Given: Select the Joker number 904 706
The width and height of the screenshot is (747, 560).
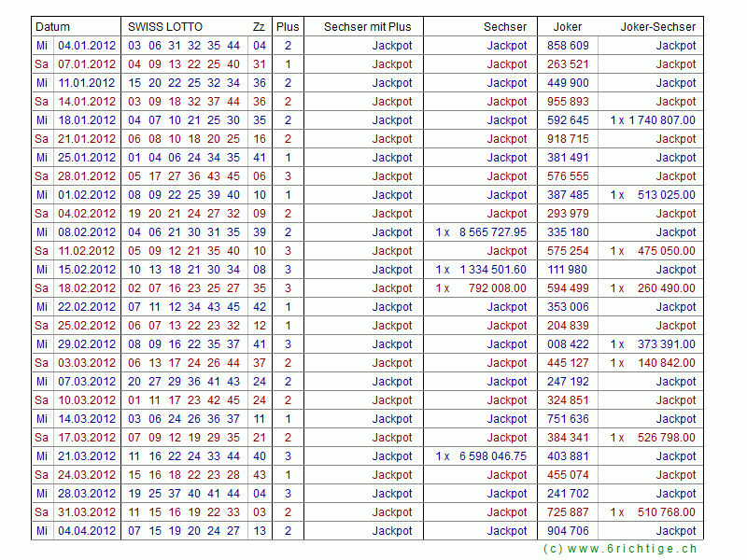Looking at the screenshot, I should click(x=568, y=531).
